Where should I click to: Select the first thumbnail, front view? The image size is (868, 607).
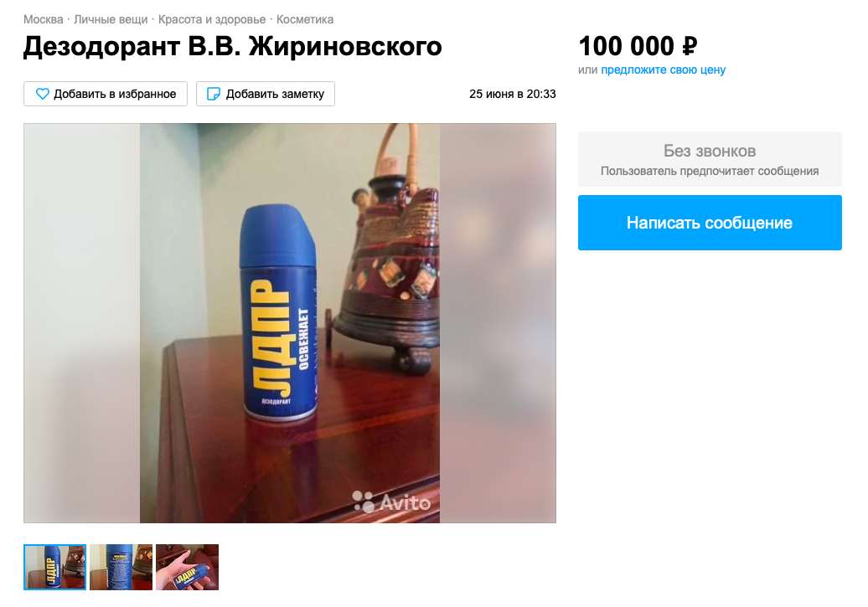point(54,567)
